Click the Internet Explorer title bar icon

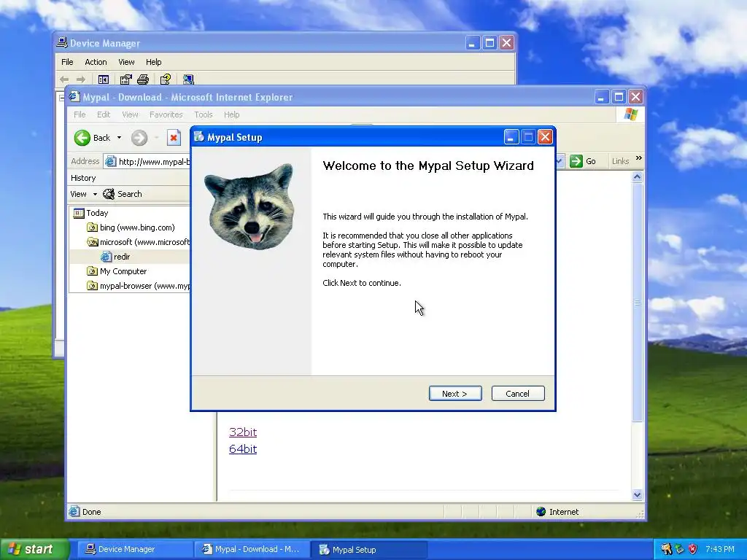point(74,97)
